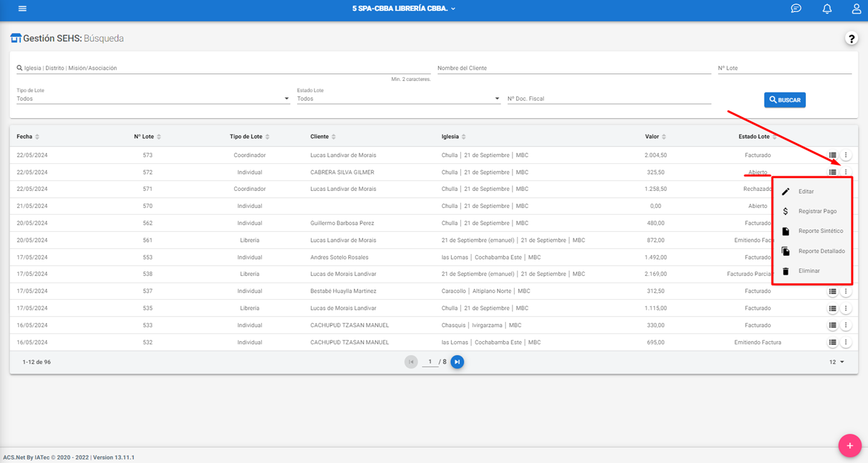Click client Andres Sotelo Rosales
This screenshot has height=463, width=868.
coord(339,258)
